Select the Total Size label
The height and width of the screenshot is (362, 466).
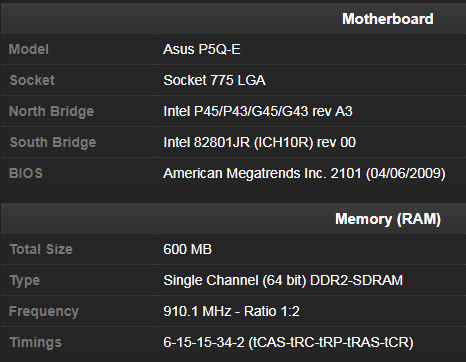pos(41,249)
